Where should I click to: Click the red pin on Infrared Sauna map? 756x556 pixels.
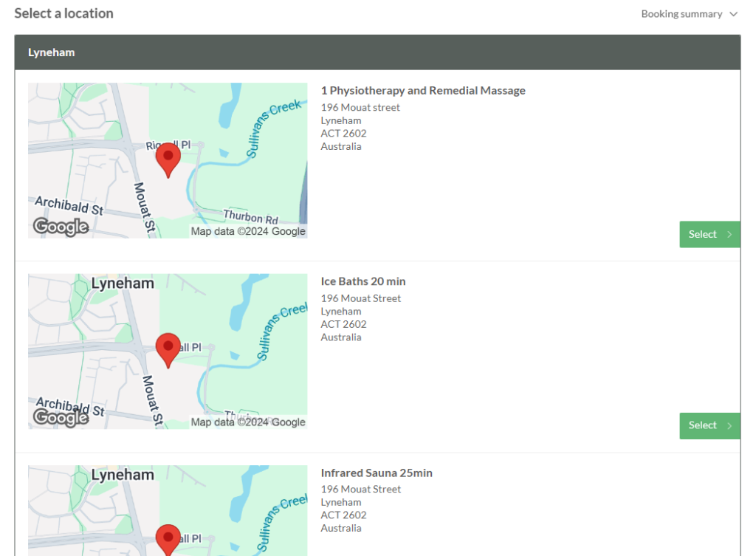point(168,539)
